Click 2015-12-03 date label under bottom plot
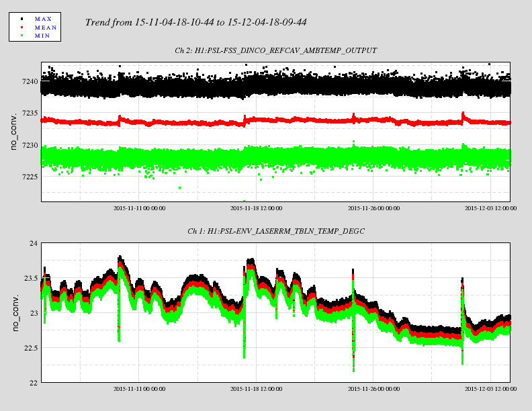The width and height of the screenshot is (532, 411). (x=491, y=389)
